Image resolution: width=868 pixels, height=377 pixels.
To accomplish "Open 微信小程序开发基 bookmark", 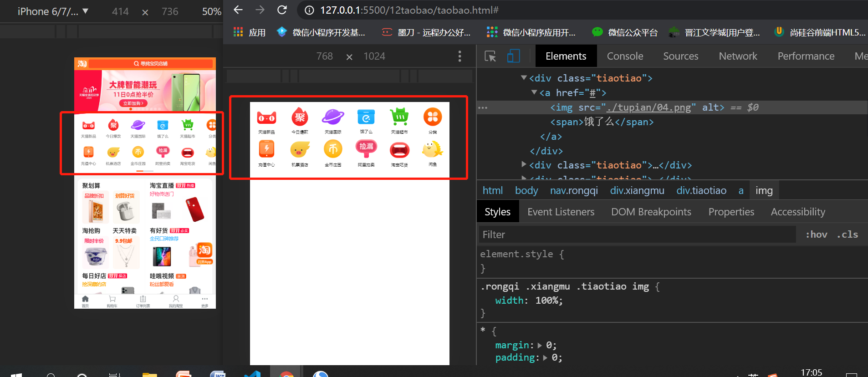I will pos(321,32).
